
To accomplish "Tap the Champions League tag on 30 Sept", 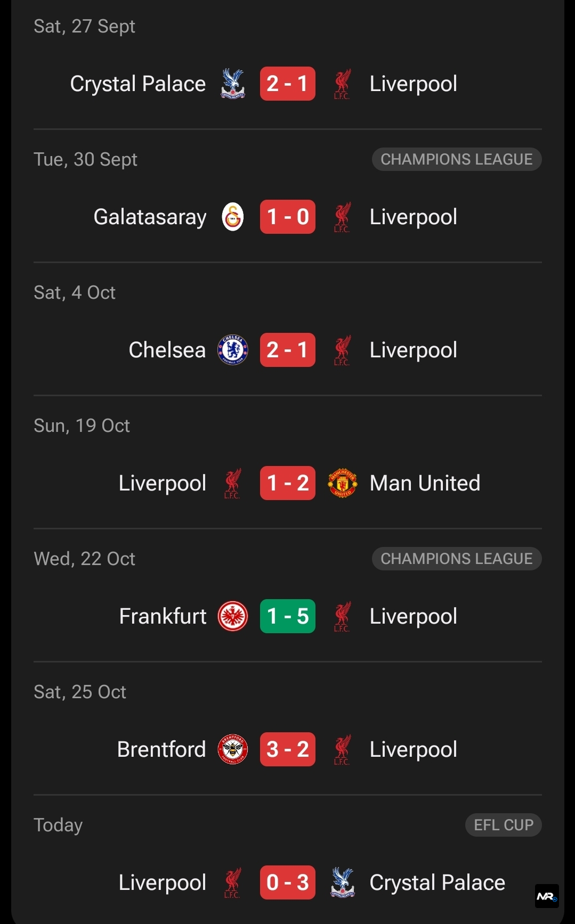I will point(457,159).
